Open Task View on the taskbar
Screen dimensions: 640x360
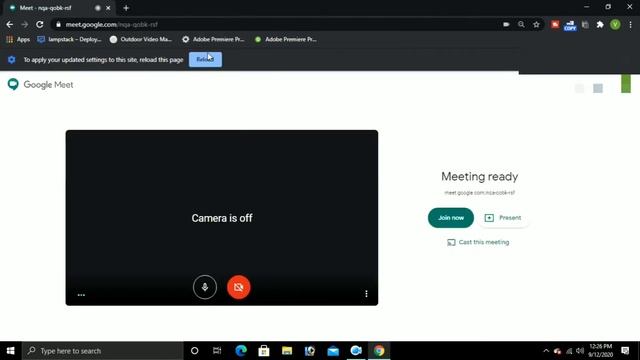(217, 351)
